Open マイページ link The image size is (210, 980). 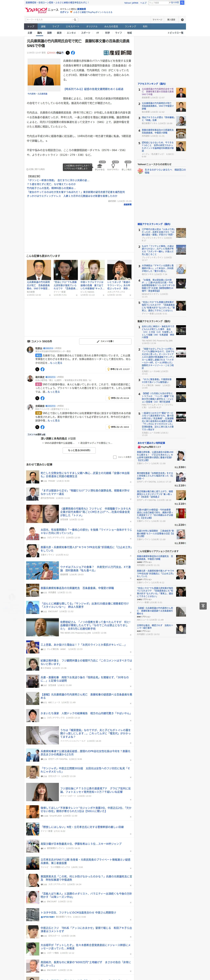tap(157, 20)
